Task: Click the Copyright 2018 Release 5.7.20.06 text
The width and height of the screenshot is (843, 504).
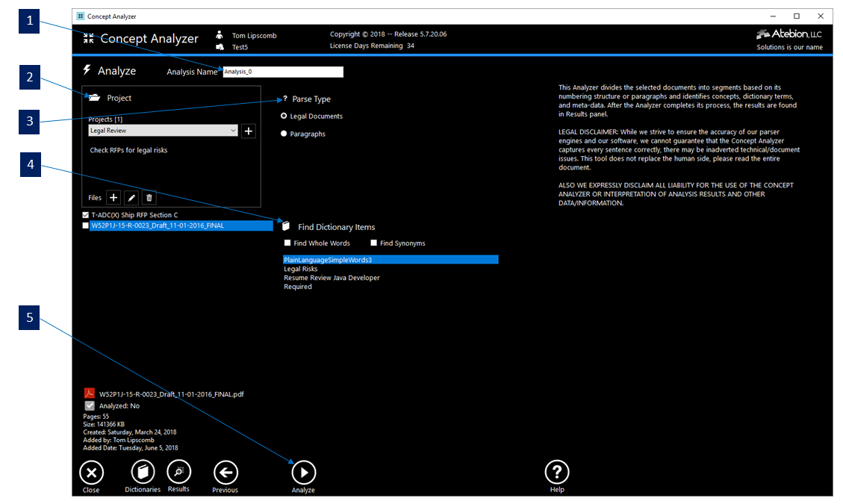Action: pos(388,34)
